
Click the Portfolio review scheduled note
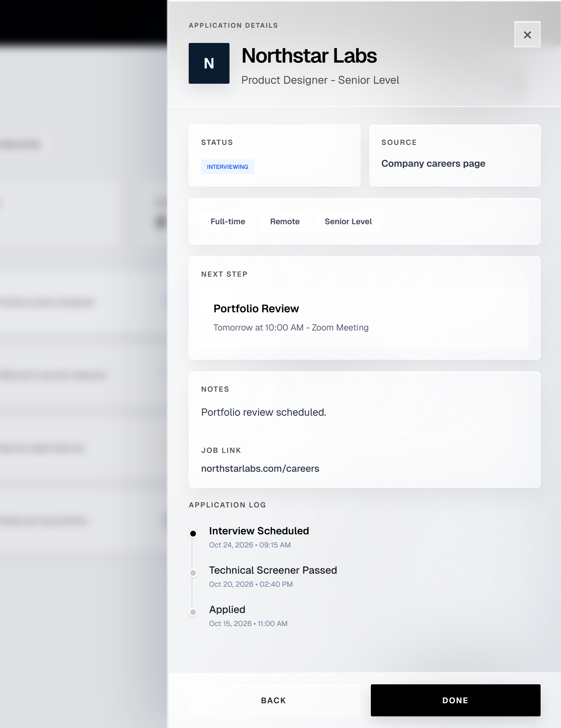pos(264,412)
